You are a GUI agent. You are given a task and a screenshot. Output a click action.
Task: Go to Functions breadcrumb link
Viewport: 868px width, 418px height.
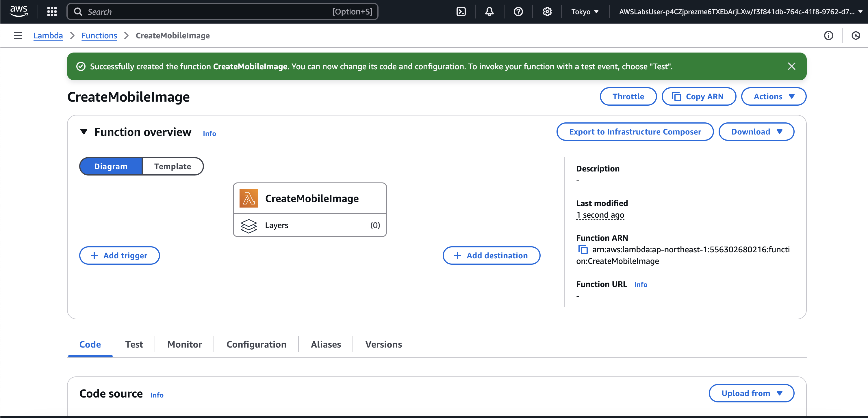tap(99, 36)
